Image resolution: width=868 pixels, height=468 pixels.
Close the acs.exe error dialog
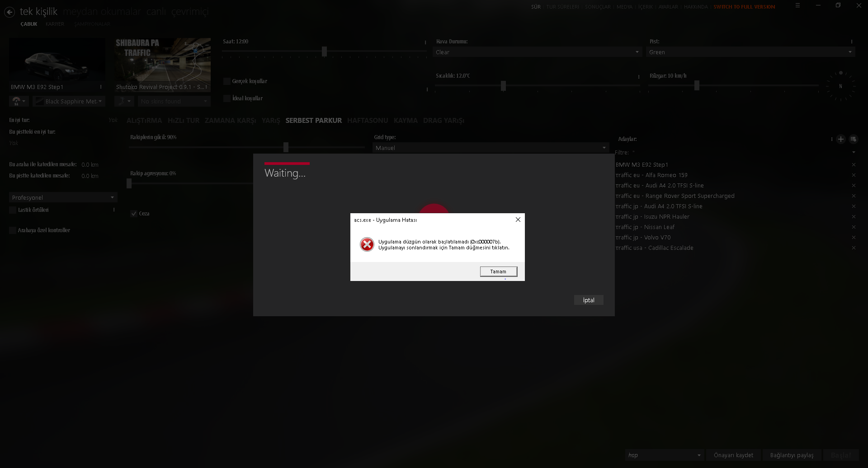click(x=518, y=220)
